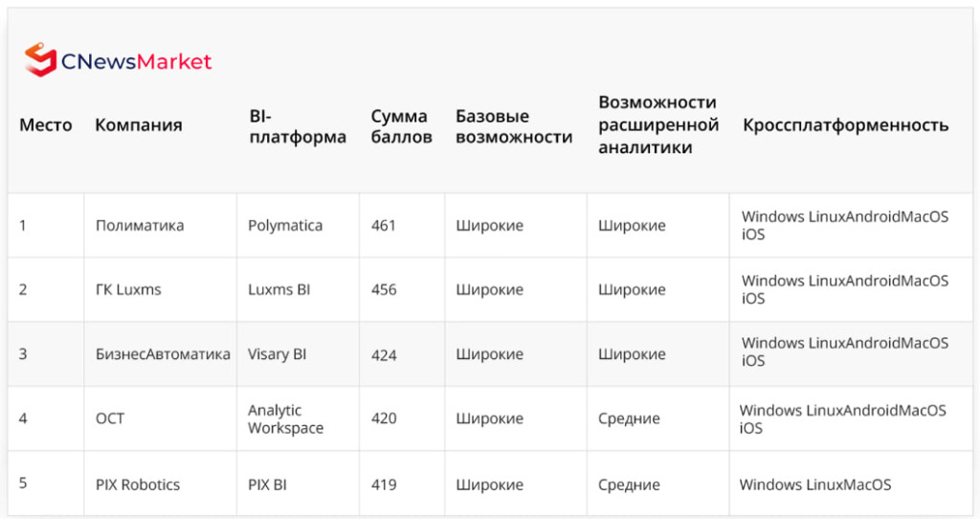Click the Компания column header
This screenshot has height=519, width=980.
139,125
